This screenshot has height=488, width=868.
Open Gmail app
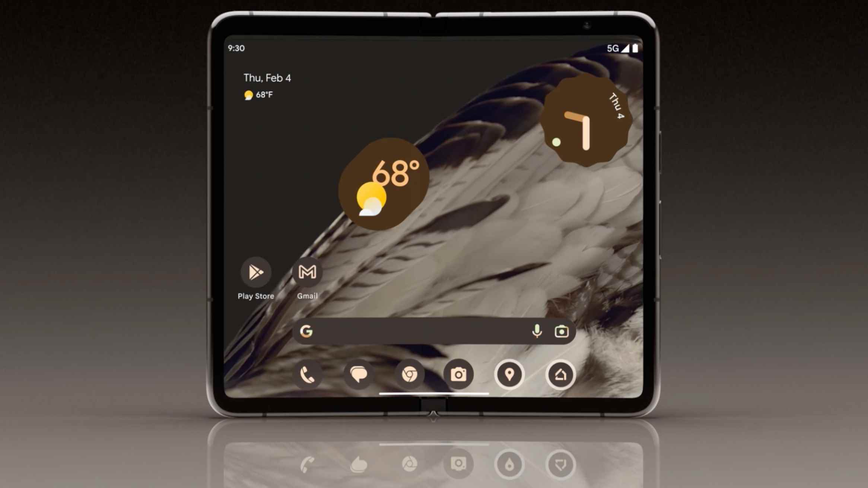point(308,273)
